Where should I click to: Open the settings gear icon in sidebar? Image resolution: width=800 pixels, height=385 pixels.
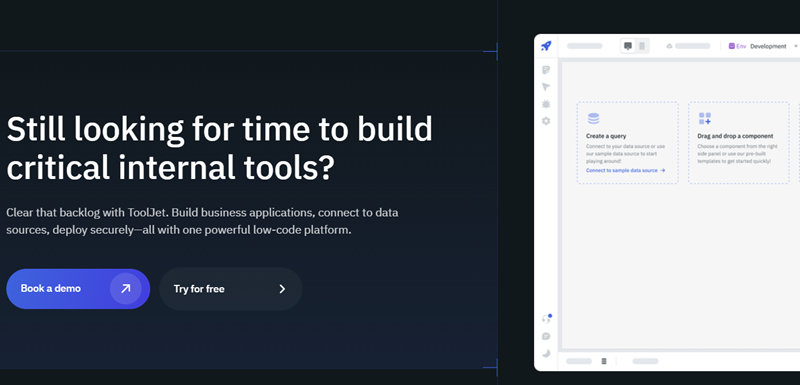point(546,121)
